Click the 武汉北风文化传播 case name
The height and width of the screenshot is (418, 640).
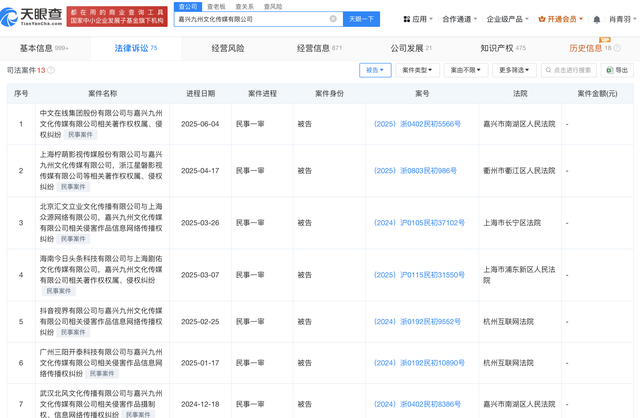(x=101, y=404)
